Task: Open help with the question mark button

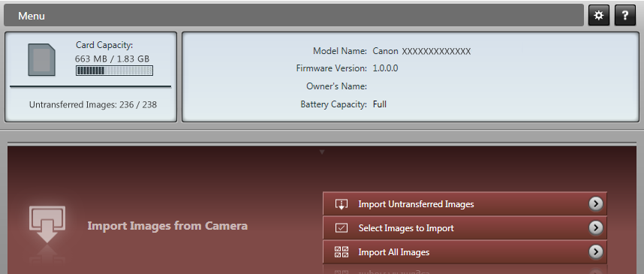Action: (625, 16)
